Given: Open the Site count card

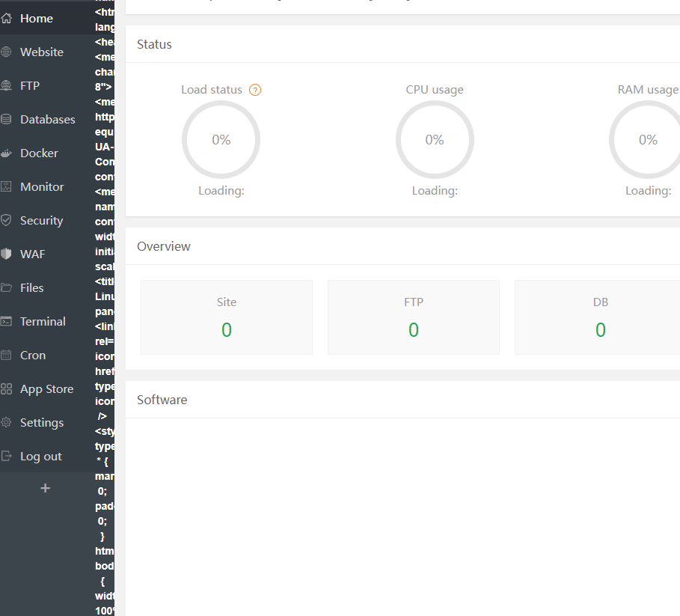Looking at the screenshot, I should (x=226, y=317).
